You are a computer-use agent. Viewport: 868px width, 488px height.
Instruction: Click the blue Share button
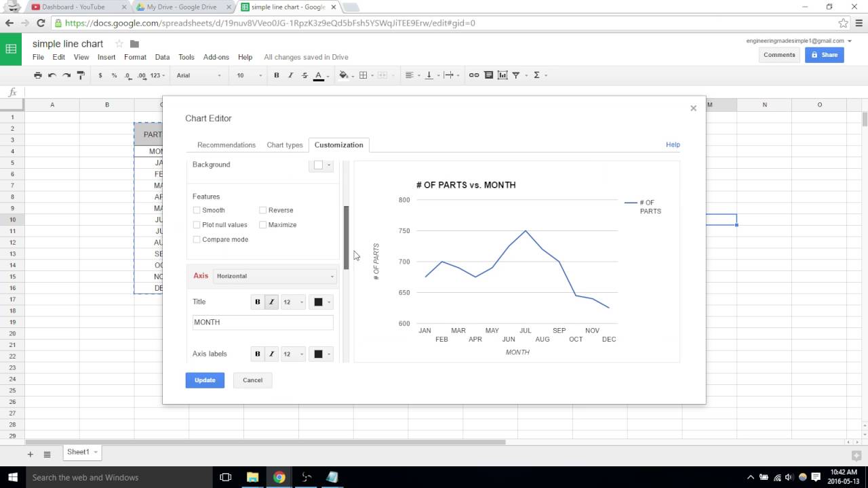(x=825, y=55)
